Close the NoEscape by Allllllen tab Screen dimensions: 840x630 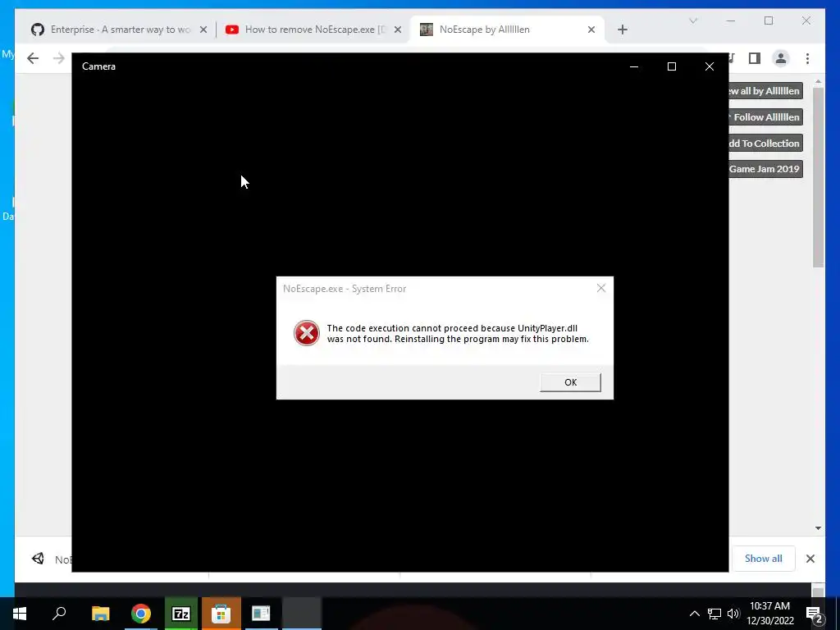click(x=591, y=30)
